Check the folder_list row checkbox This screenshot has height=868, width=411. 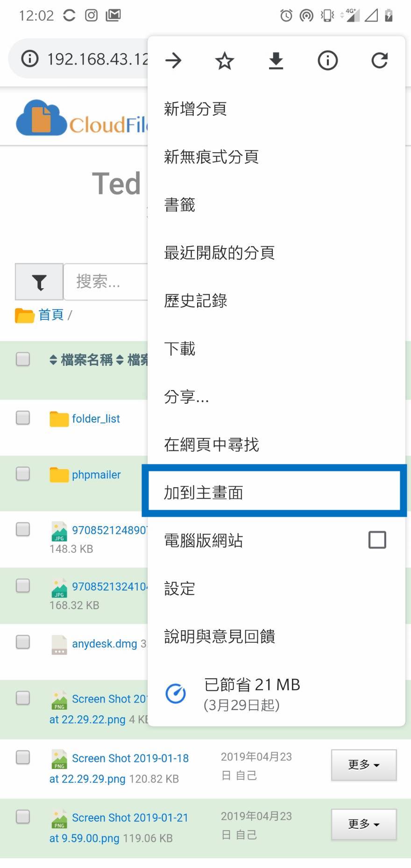point(23,418)
